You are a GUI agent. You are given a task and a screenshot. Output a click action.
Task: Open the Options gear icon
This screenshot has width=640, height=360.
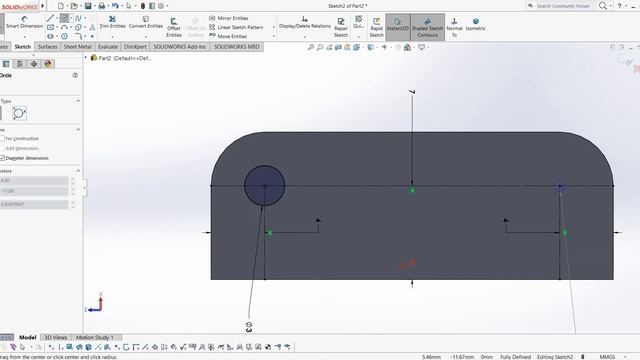(161, 6)
